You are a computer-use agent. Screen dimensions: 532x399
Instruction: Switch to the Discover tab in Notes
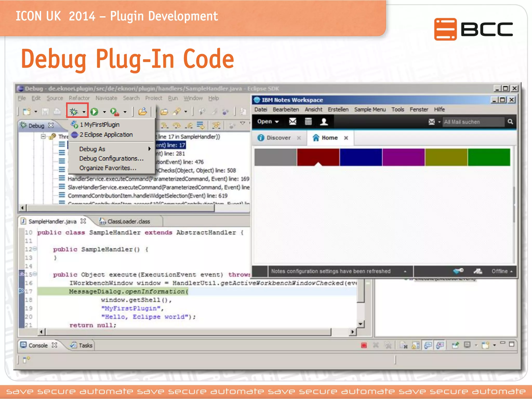pyautogui.click(x=279, y=138)
